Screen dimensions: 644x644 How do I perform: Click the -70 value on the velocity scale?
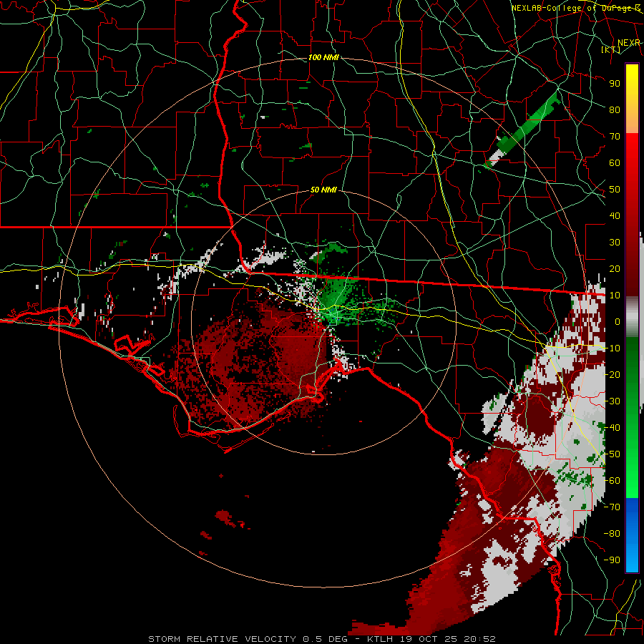(x=612, y=507)
